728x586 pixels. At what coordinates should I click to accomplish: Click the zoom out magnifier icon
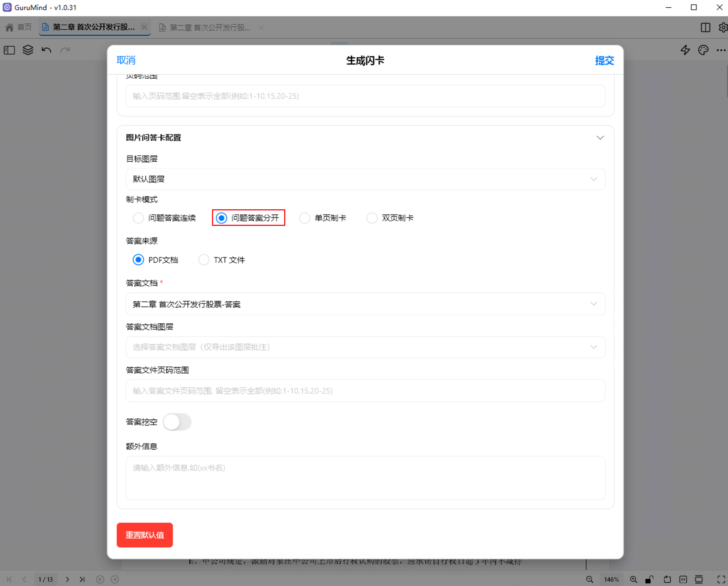tap(589, 579)
